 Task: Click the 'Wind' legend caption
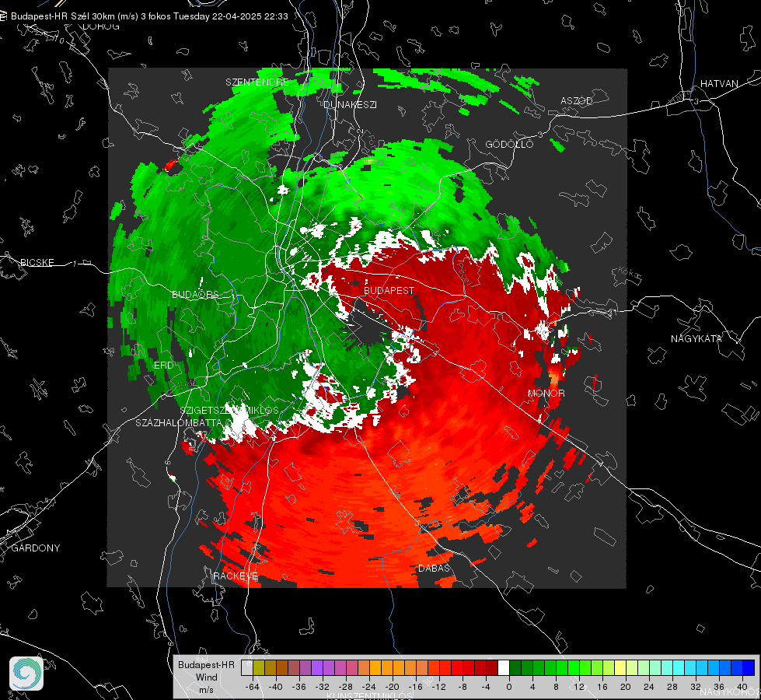(206, 677)
